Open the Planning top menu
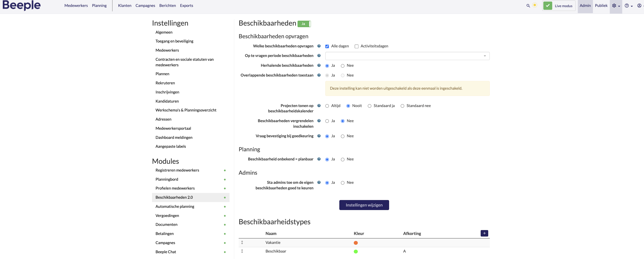 coord(99,6)
